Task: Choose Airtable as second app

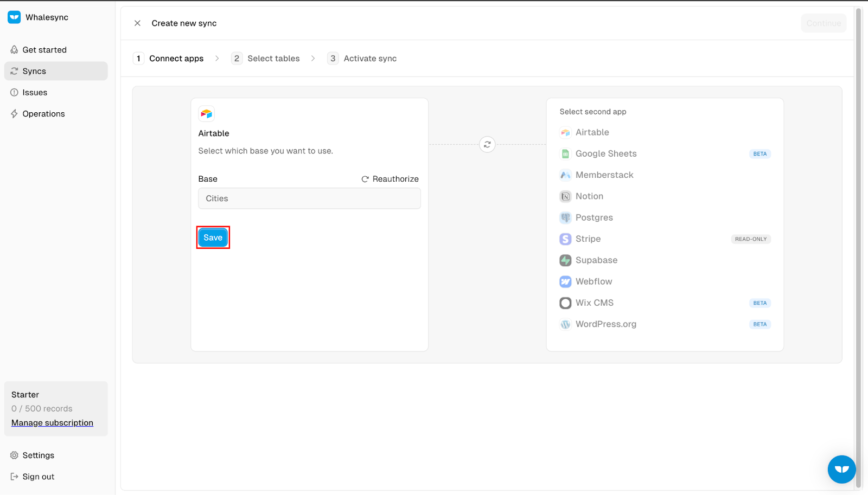Action: (665, 132)
